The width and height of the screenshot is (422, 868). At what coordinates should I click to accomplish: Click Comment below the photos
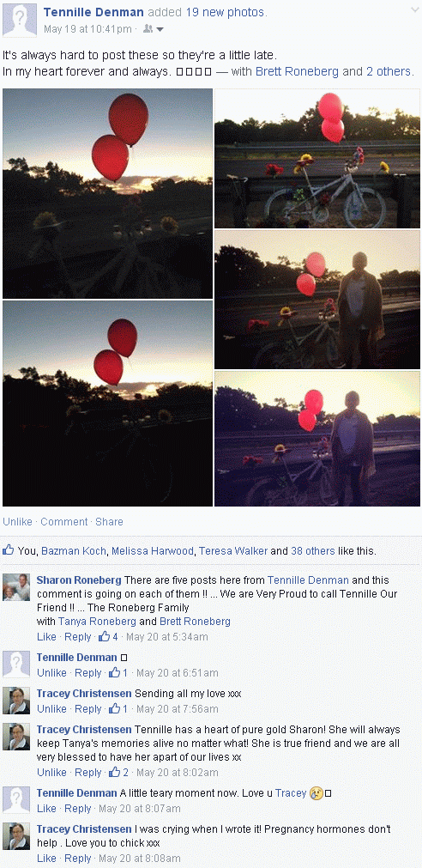click(x=64, y=521)
